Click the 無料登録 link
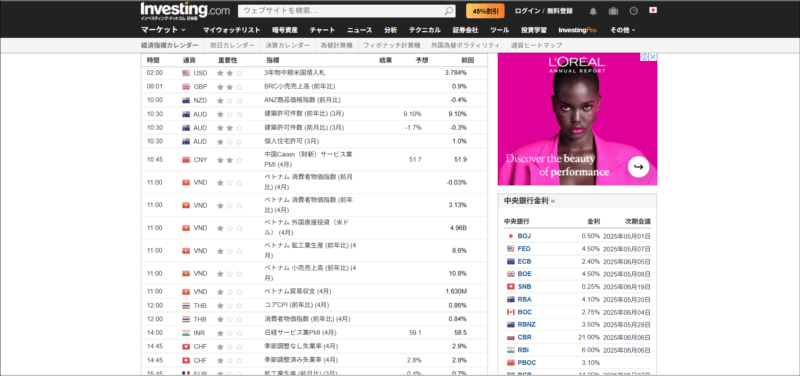The width and height of the screenshot is (800, 376). coord(560,11)
